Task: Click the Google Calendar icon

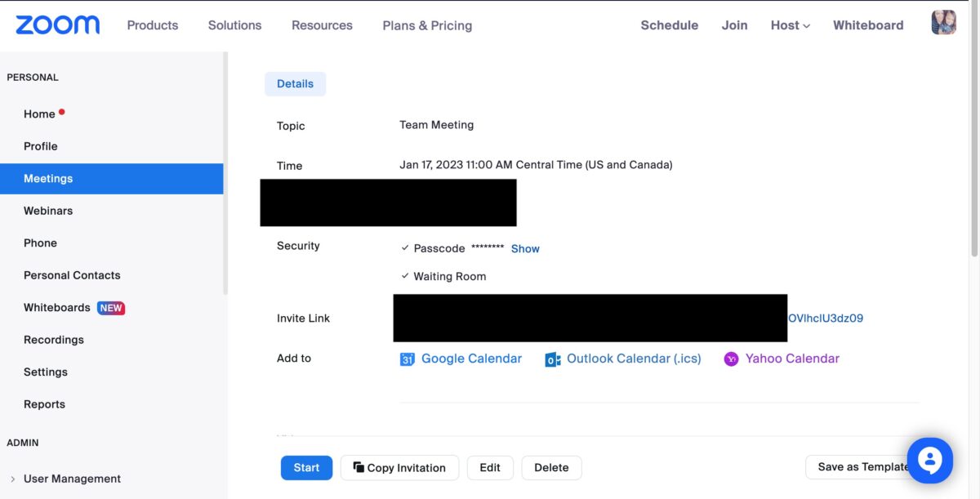Action: tap(407, 359)
